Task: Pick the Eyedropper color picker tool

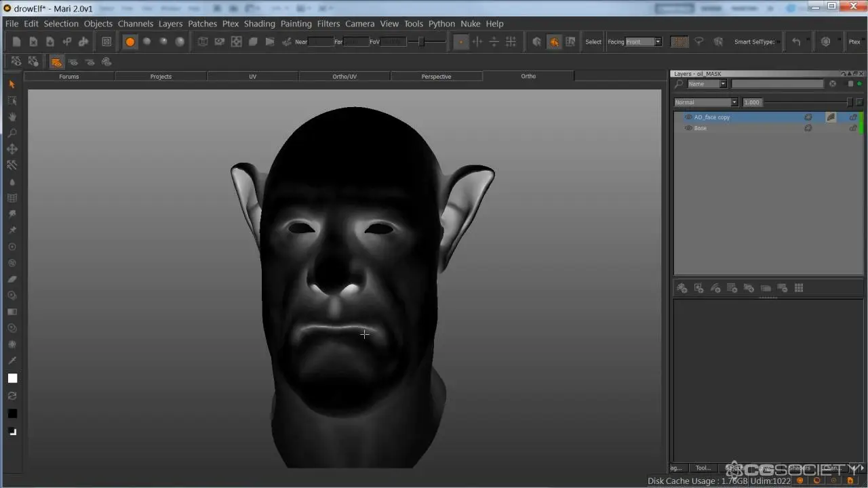Action: click(x=12, y=361)
